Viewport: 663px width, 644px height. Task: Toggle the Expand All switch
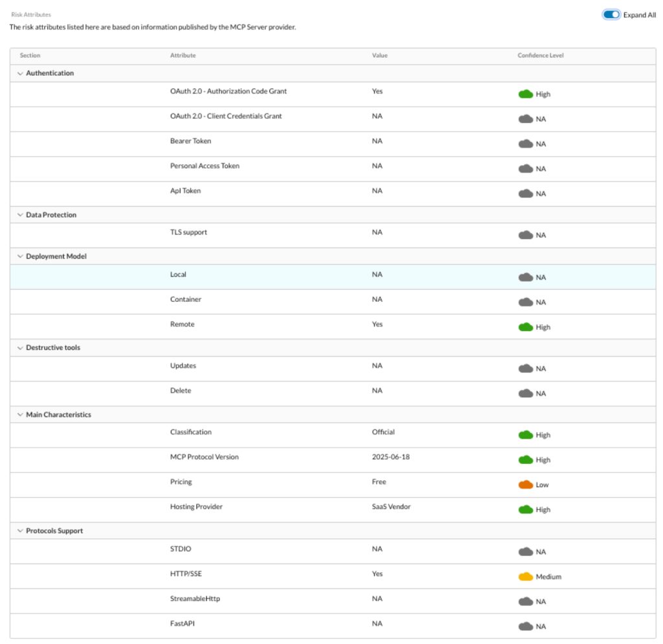611,15
